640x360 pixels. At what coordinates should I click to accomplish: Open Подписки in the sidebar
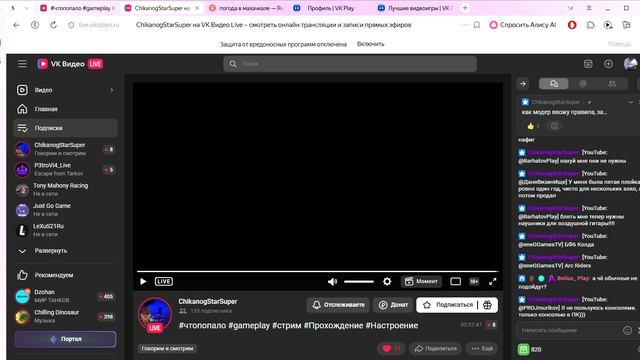pos(65,128)
